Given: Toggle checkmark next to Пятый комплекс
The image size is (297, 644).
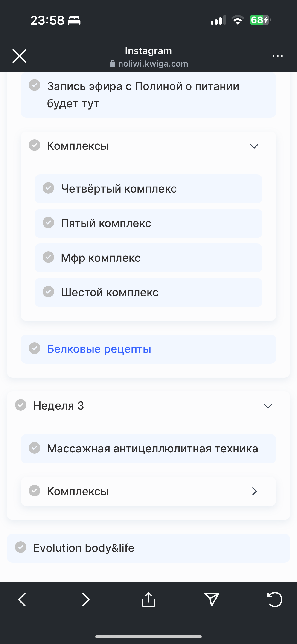Looking at the screenshot, I should pos(48,222).
